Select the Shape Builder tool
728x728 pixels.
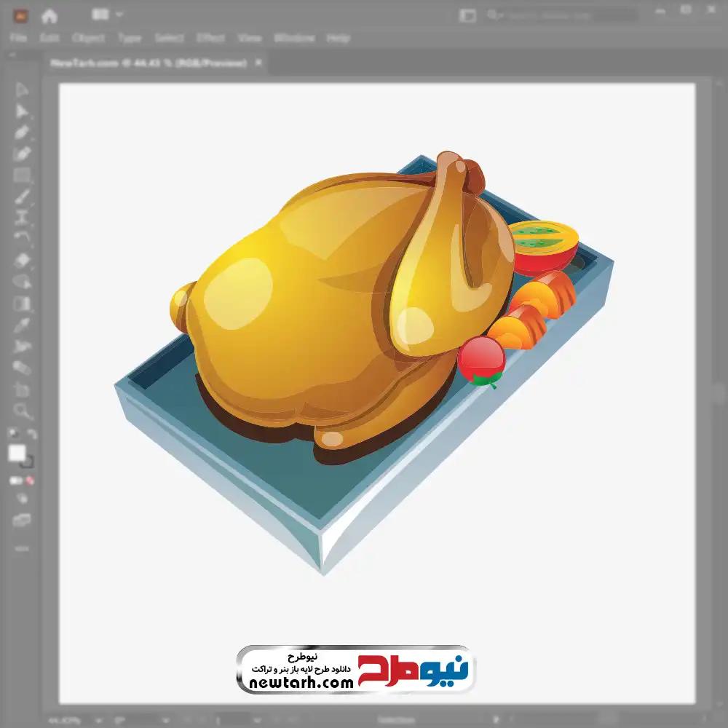[21, 282]
